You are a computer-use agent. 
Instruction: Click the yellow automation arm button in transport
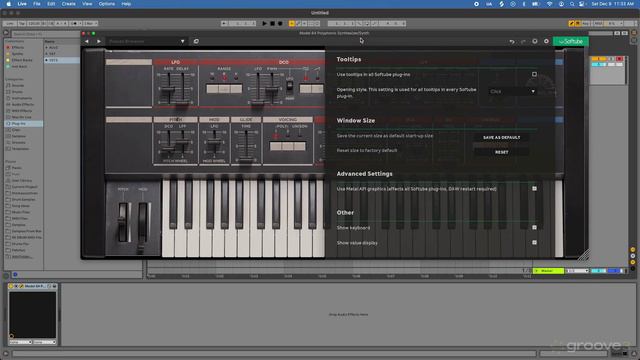point(291,24)
